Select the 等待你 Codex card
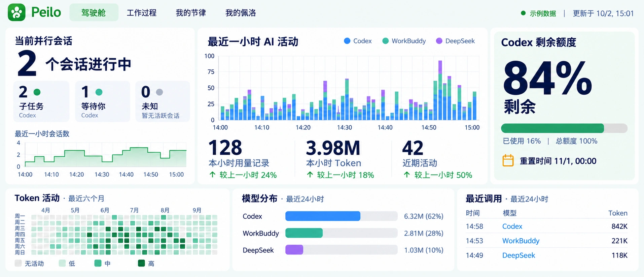Screen dimensions: 644x277 click(103, 101)
